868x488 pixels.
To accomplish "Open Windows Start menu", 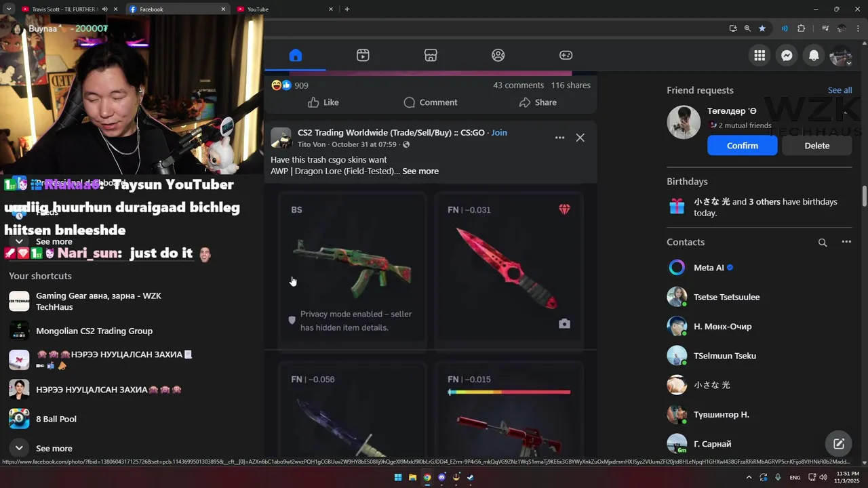I will (x=398, y=477).
